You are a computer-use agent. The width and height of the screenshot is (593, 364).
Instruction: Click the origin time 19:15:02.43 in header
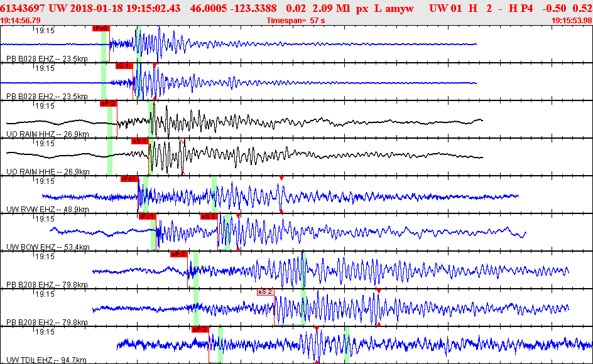click(153, 8)
